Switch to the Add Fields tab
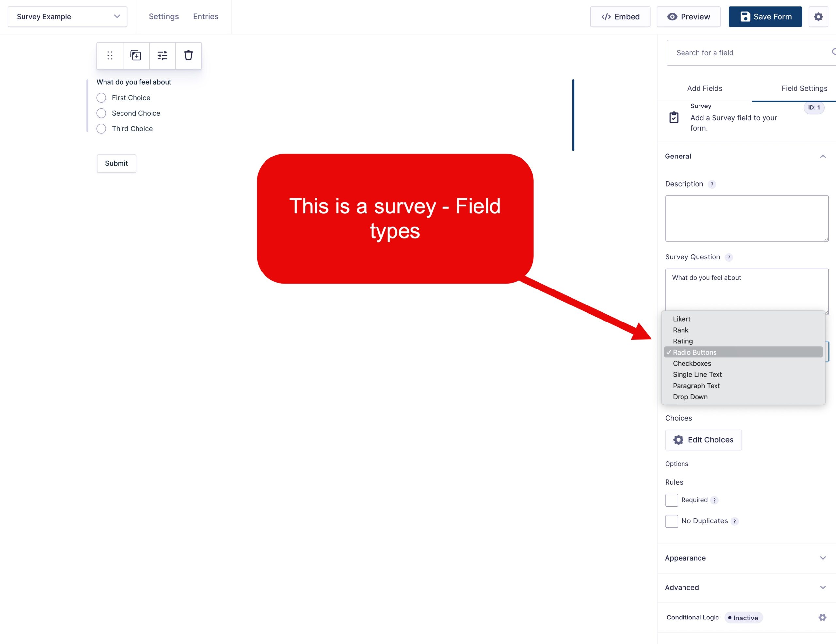This screenshot has width=836, height=644. point(704,88)
